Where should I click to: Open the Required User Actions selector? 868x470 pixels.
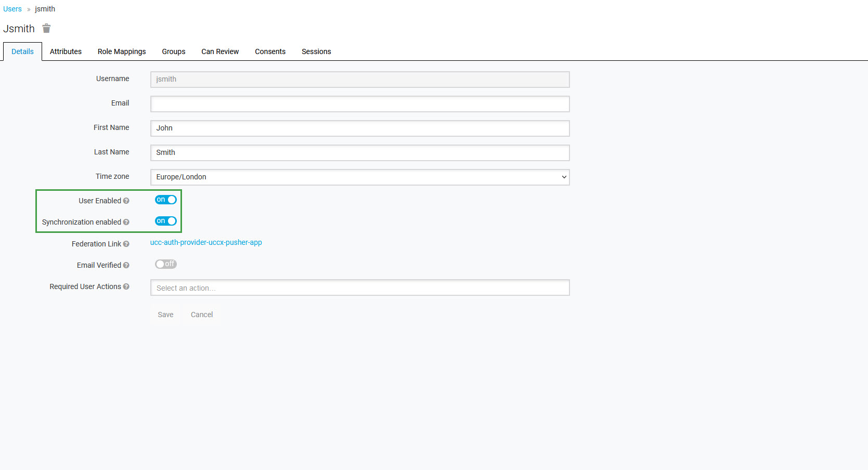point(359,288)
